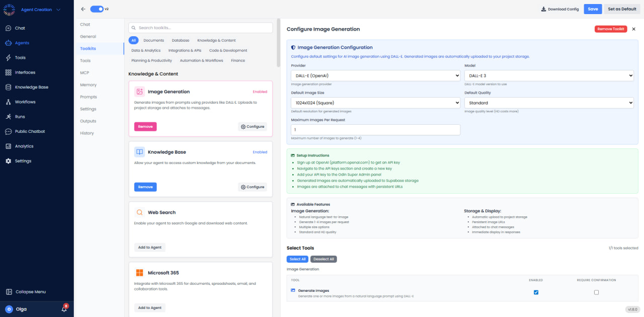Image resolution: width=644 pixels, height=317 pixels.
Task: Open the Model dropdown showing DALL-E 3
Action: [549, 75]
